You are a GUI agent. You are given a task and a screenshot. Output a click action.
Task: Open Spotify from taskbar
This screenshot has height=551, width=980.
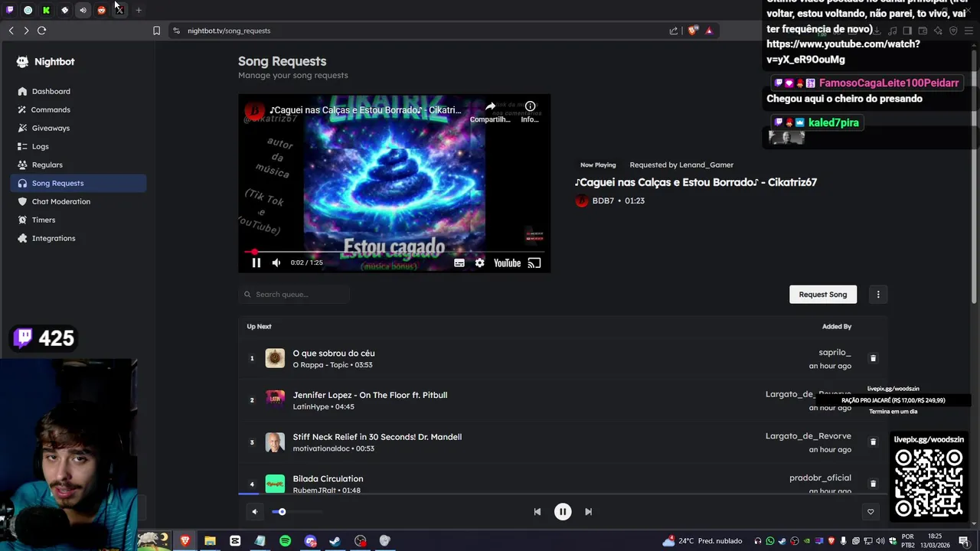pos(285,541)
